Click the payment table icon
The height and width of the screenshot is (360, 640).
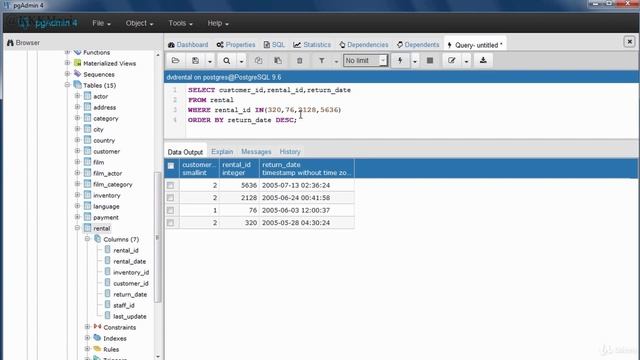pos(87,217)
